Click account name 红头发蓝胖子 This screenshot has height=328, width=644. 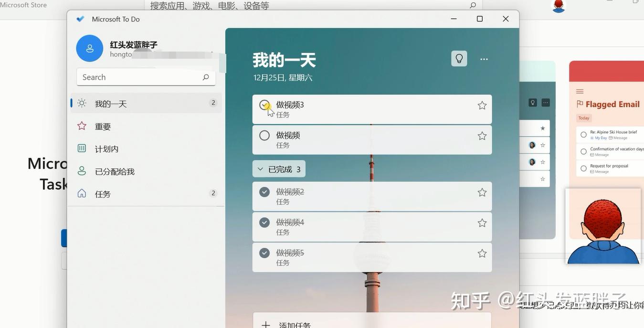pos(134,45)
